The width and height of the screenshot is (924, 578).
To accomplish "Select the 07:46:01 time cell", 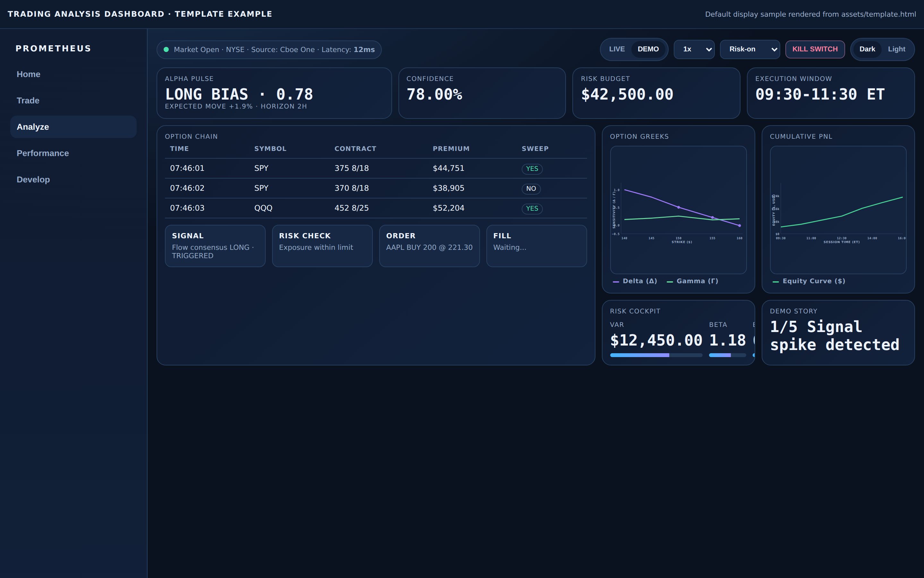I will click(x=187, y=168).
